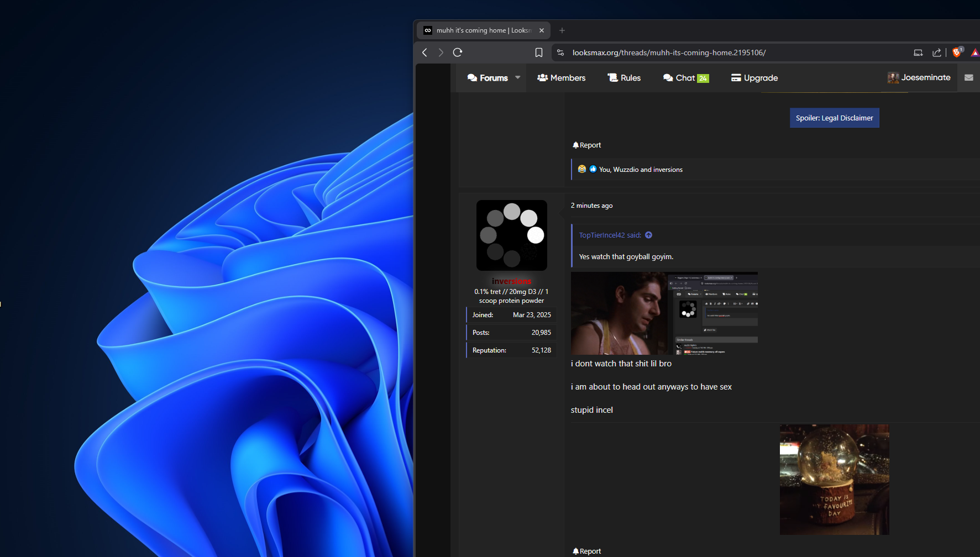Click the Upgrade credit card icon
The image size is (980, 557).
pyautogui.click(x=736, y=78)
